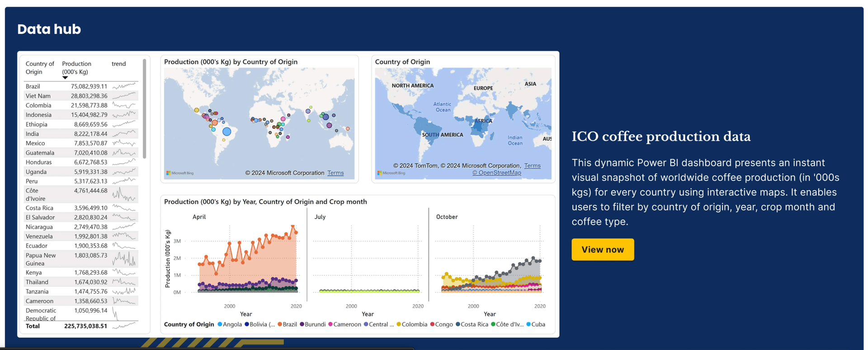Click the Cameroon legend marker
Viewport: 868px width, 350px height.
(330, 324)
